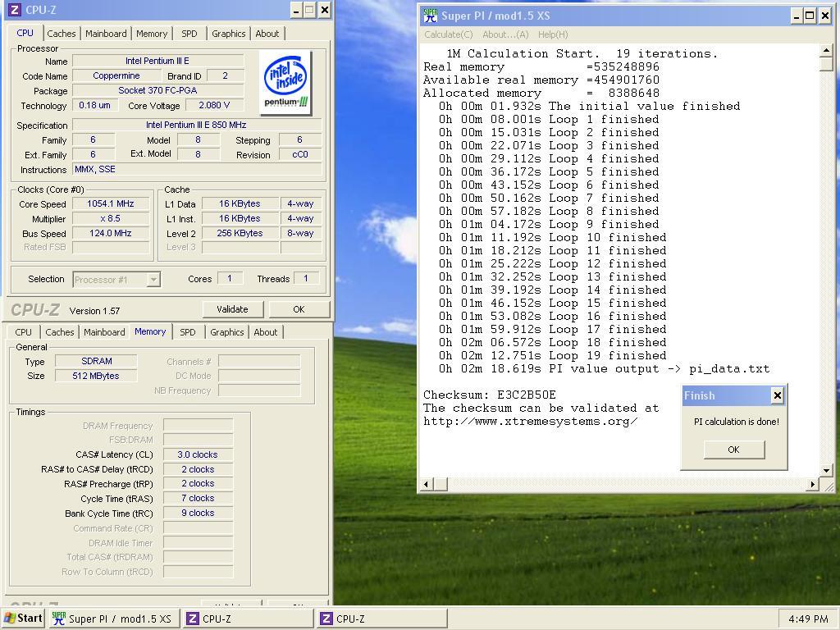
Task: Click the Loop 19 finished line
Action: point(552,355)
